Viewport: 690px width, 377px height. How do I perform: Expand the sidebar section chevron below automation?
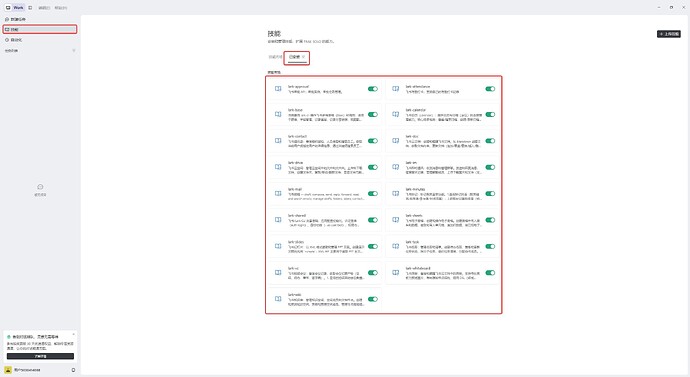point(73,51)
